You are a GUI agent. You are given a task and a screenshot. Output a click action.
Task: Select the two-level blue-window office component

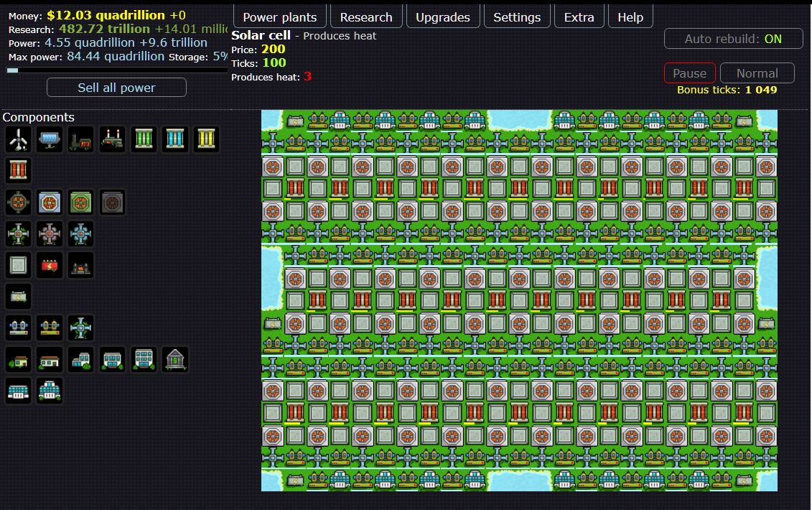click(81, 360)
